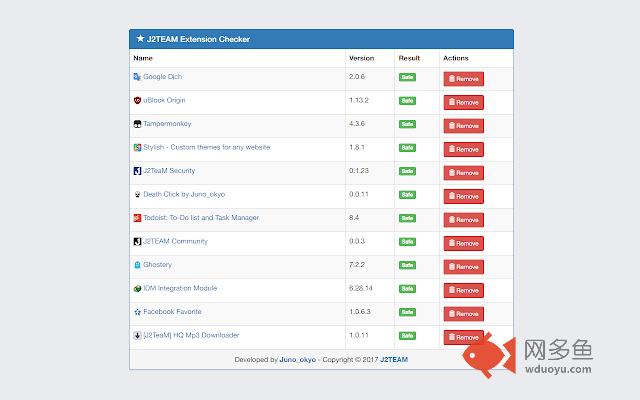Remove the uBlock Origin extension
Screen dimensions: 640x400
463,102
